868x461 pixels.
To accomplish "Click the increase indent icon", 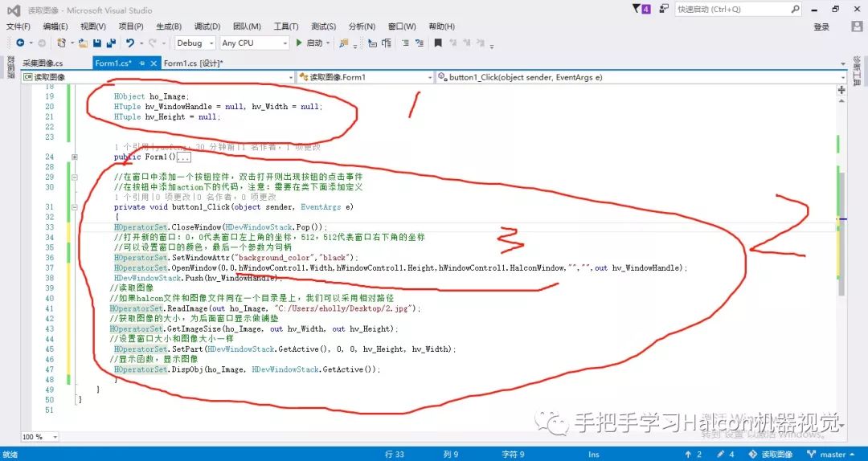I will (x=420, y=43).
